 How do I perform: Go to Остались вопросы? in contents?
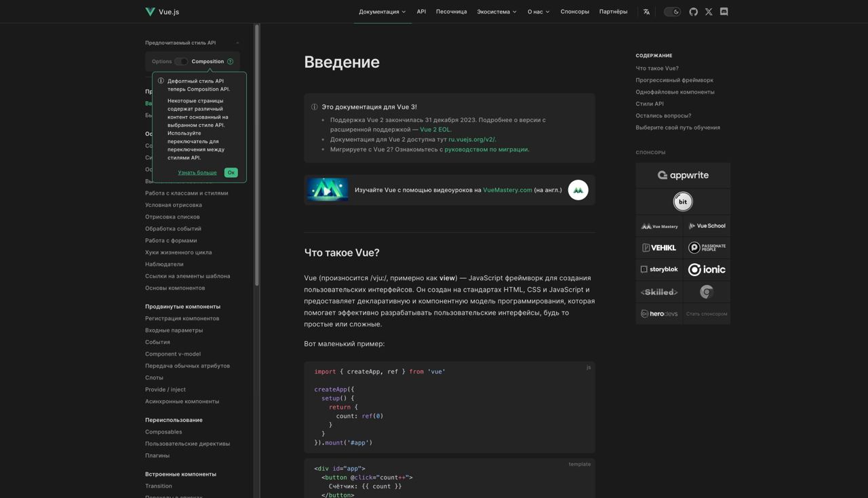(x=663, y=116)
